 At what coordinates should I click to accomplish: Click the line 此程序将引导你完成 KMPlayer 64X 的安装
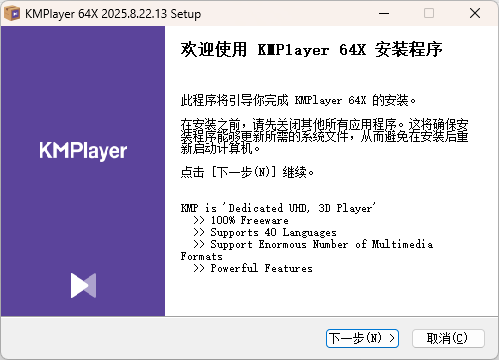click(x=298, y=100)
